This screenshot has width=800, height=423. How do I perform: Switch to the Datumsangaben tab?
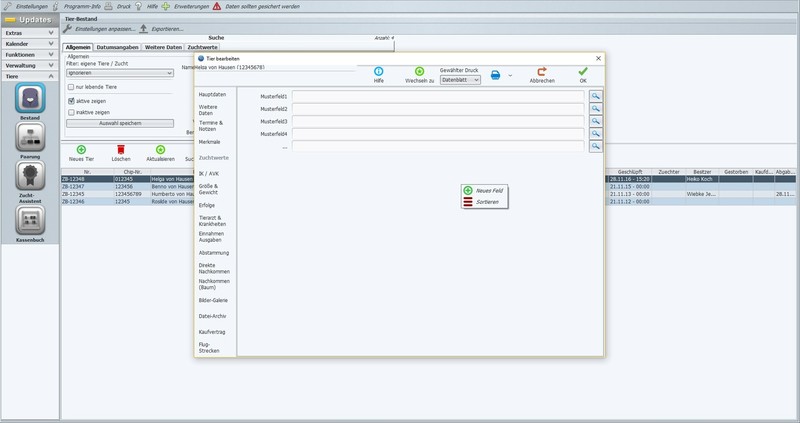click(117, 47)
